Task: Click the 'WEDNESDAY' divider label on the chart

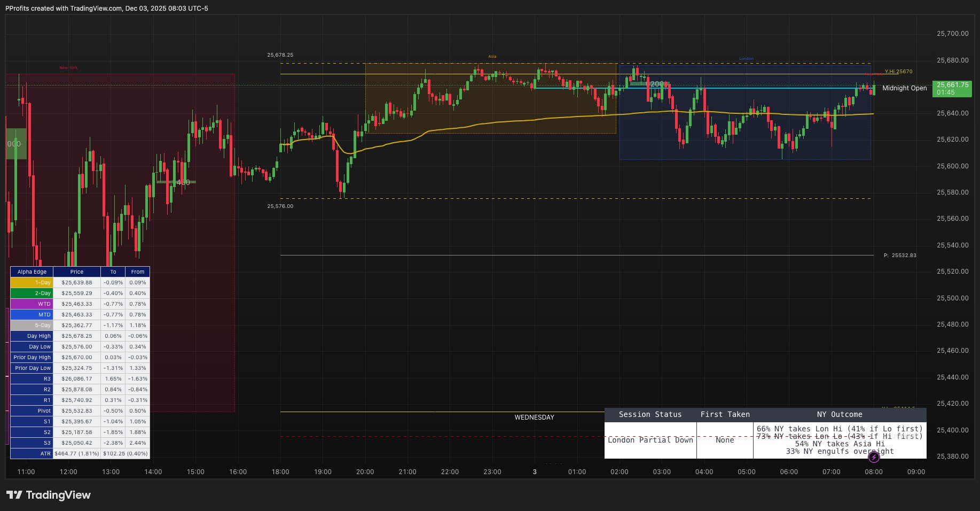Action: (x=534, y=417)
